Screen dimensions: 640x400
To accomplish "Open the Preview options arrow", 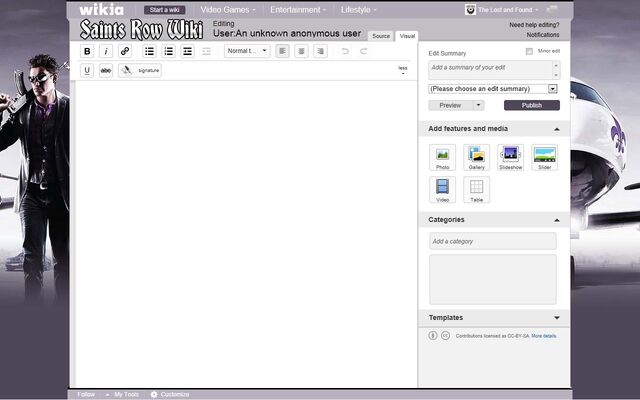I will click(x=478, y=105).
